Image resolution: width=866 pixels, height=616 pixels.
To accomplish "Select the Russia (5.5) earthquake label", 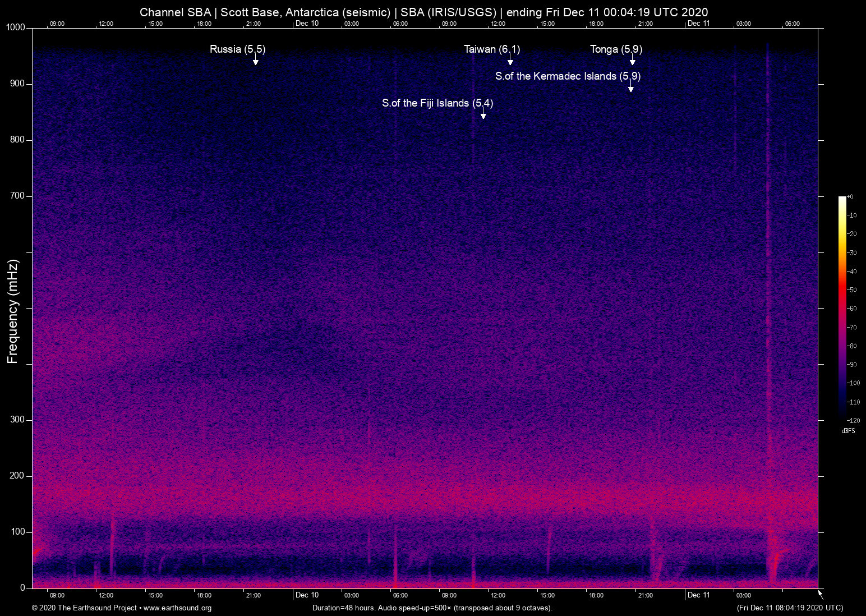I will [x=237, y=49].
